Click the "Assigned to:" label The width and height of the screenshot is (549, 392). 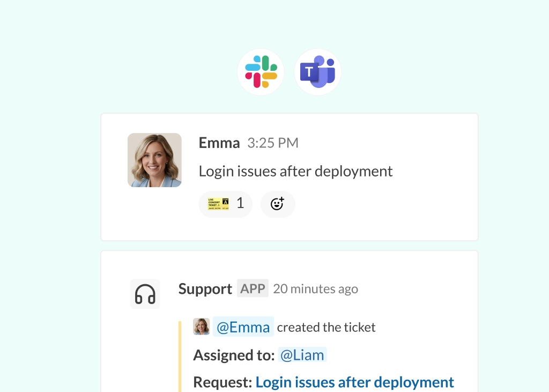234,355
